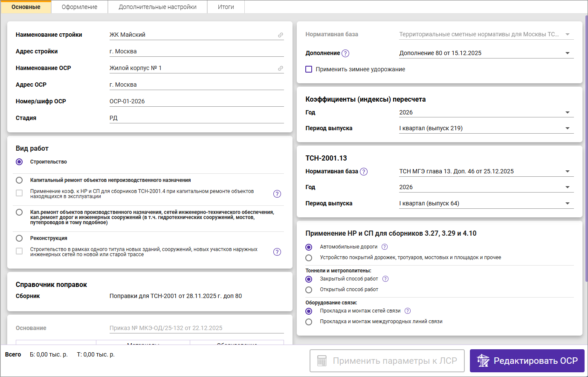Expand ТСН МГЭ глава 13 dropdown
This screenshot has width=588, height=377.
click(567, 172)
